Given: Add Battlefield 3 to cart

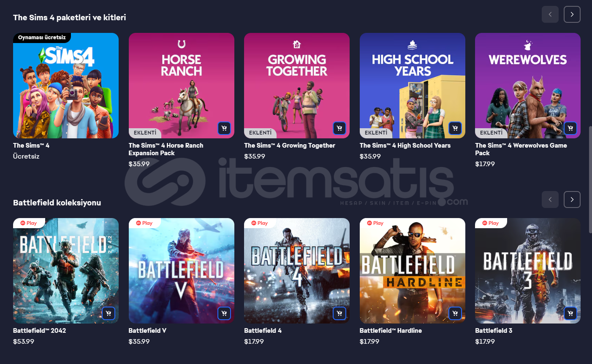Looking at the screenshot, I should point(570,313).
